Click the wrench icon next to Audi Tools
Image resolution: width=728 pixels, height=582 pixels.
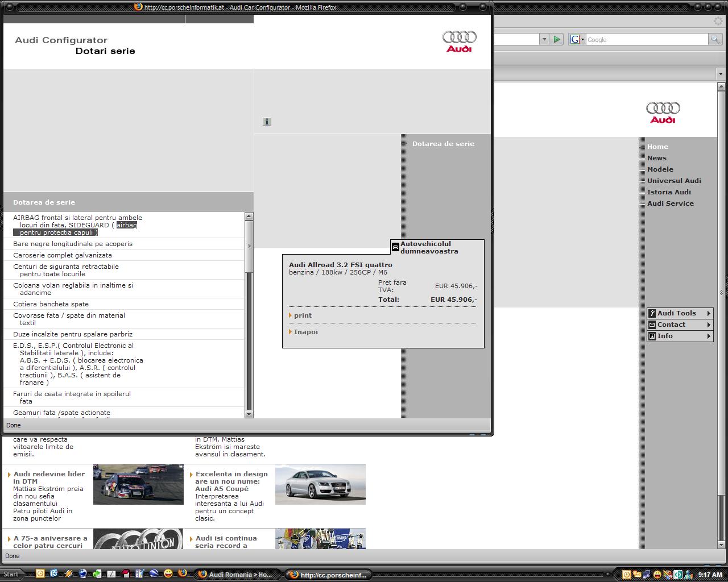point(652,313)
